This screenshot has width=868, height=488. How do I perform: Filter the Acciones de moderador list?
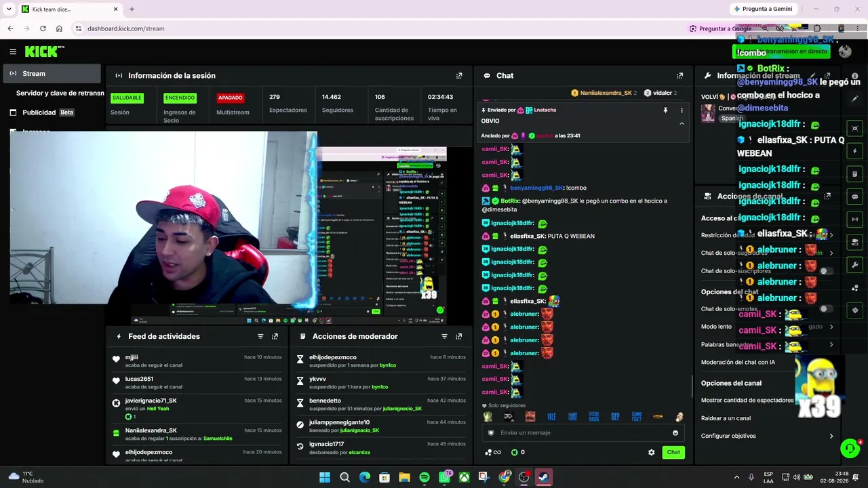pos(444,336)
